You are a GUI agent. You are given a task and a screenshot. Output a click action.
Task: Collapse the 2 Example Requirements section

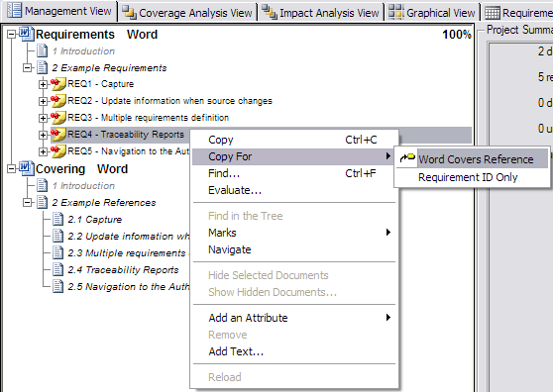click(27, 67)
